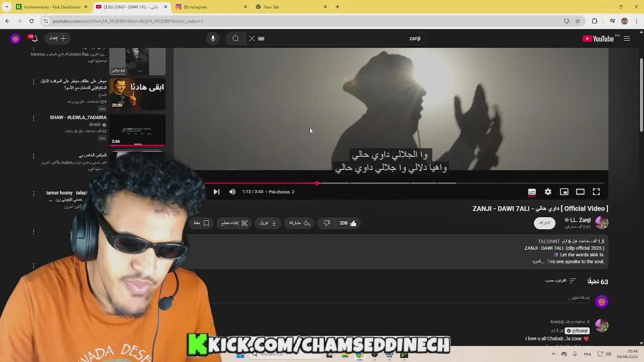Enable miniplayer mode
Viewport: 644px width, 362px height.
564,192
